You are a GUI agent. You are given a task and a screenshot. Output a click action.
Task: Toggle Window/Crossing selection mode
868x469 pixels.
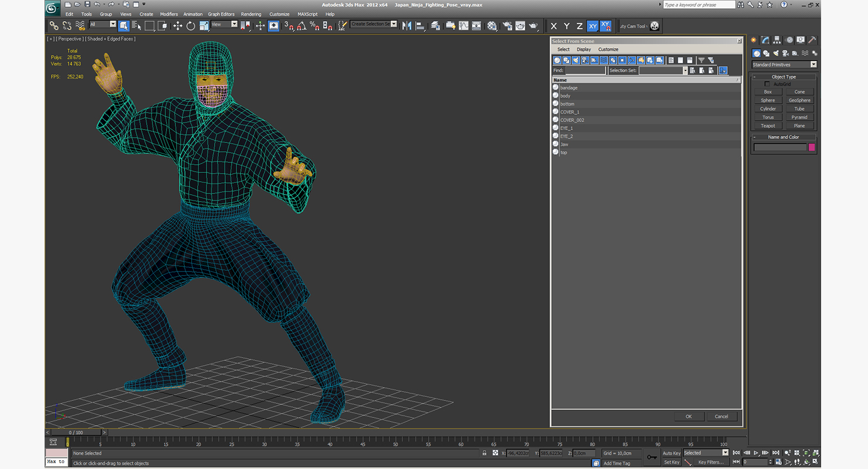[162, 26]
